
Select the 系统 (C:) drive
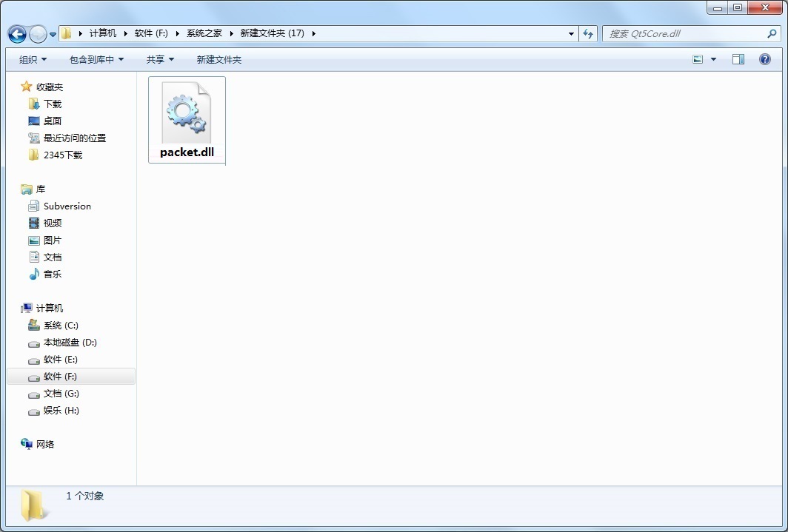point(60,325)
